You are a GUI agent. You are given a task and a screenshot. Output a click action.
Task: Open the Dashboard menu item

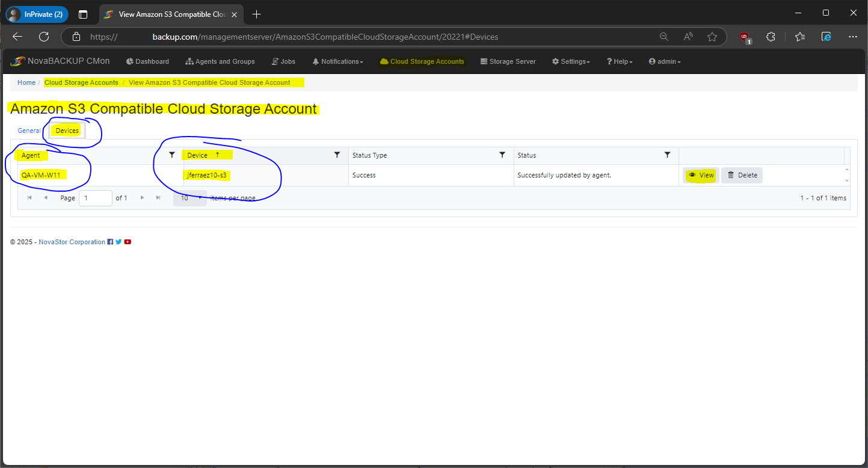click(x=147, y=61)
